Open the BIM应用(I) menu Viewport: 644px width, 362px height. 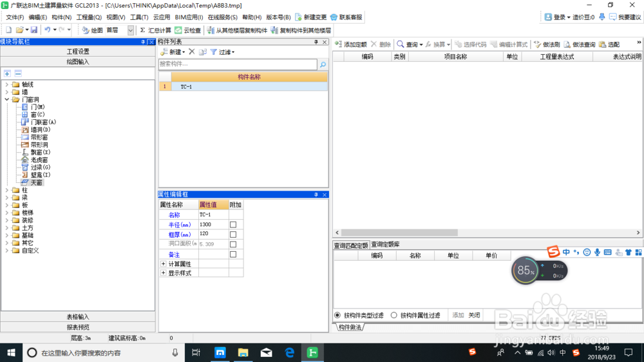pos(189,17)
